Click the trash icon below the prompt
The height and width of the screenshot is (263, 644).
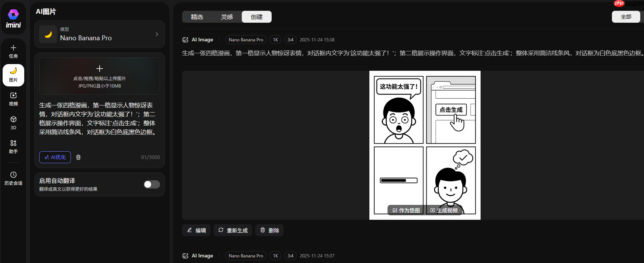(x=78, y=157)
